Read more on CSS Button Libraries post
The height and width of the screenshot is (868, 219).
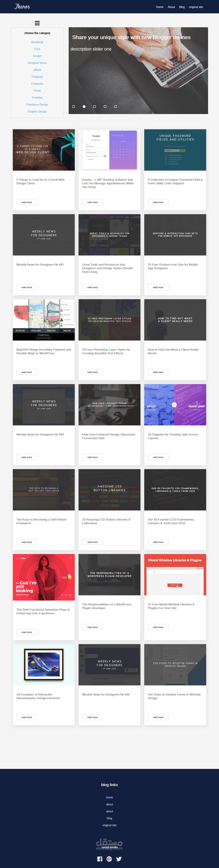tap(93, 542)
